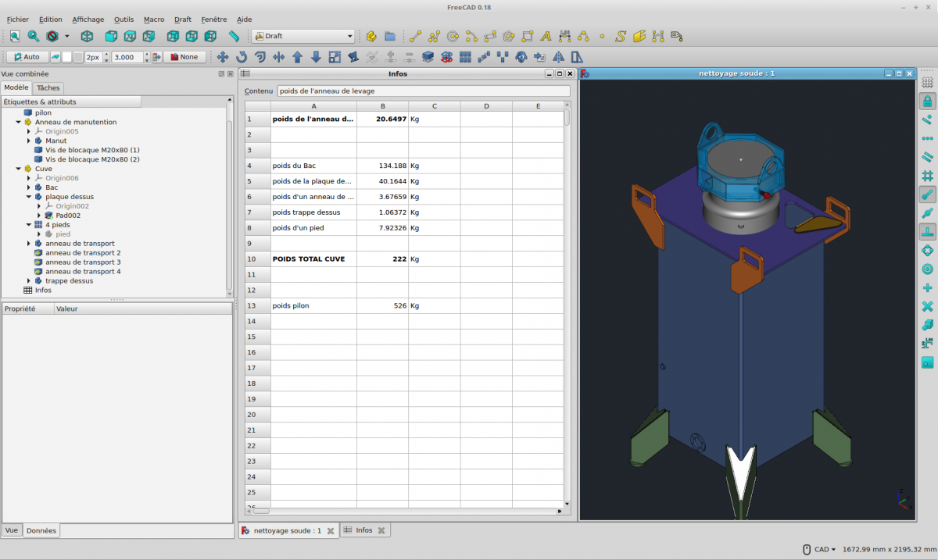Open the Fenêtre menu
Viewport: 938px width, 560px height.
pyautogui.click(x=214, y=20)
